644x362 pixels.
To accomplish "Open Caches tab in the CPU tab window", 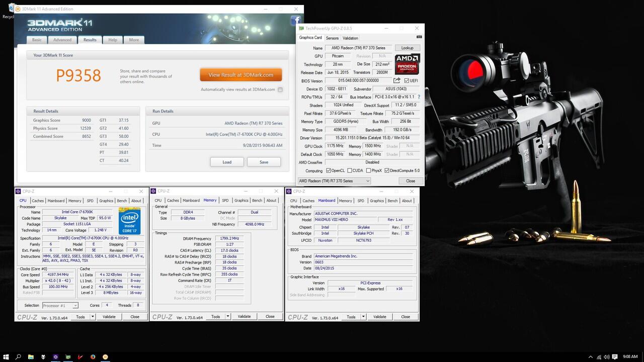I will click(x=38, y=201).
